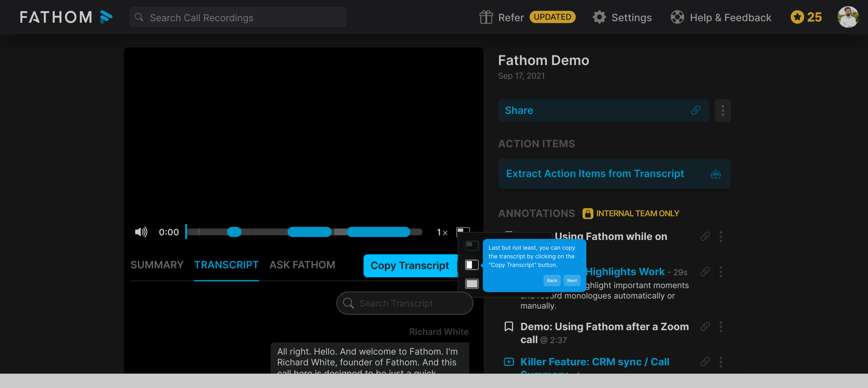Click the second blue highlight segment on timeline

309,232
